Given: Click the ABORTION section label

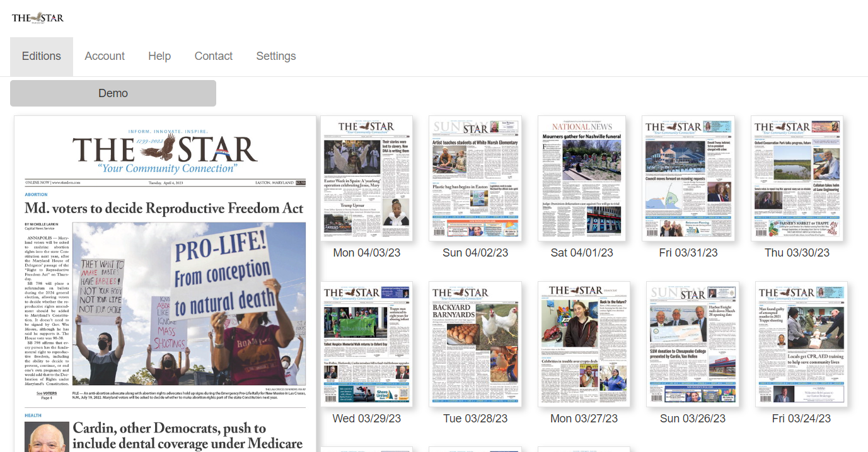Looking at the screenshot, I should click(x=36, y=195).
